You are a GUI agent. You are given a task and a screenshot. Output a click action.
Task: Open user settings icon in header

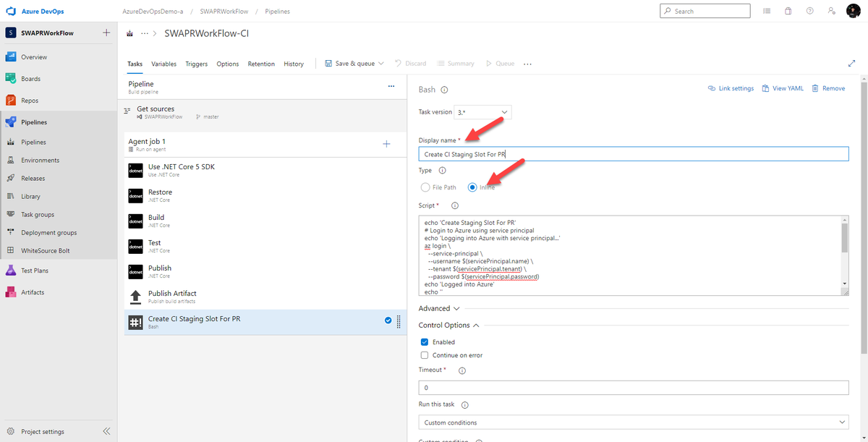tap(832, 11)
